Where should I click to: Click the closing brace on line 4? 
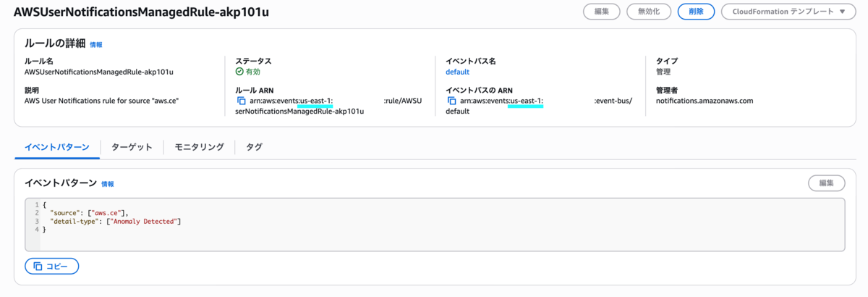44,229
